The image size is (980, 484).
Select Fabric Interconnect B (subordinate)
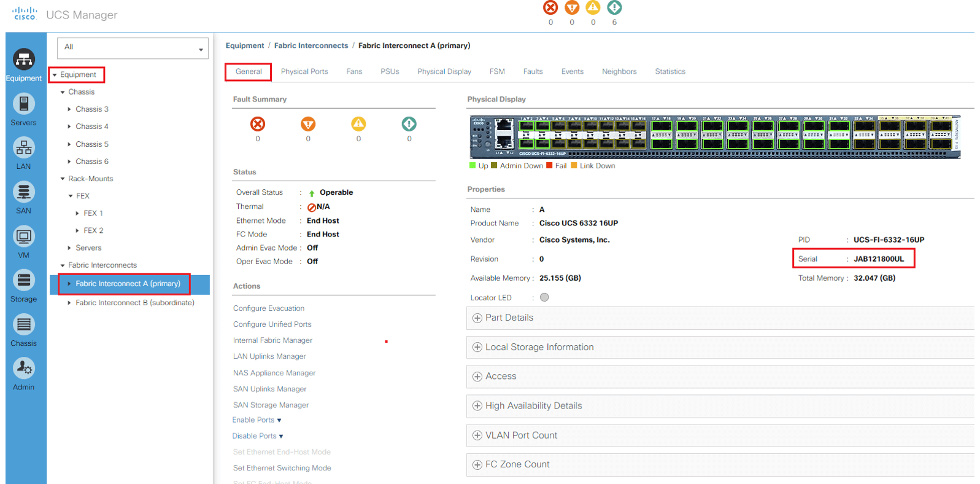pyautogui.click(x=135, y=303)
